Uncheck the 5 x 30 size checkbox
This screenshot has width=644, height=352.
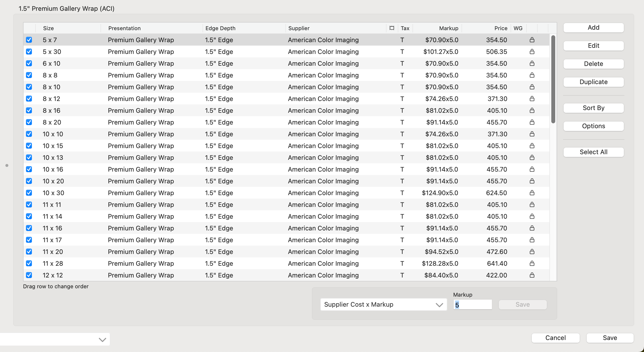coord(29,51)
